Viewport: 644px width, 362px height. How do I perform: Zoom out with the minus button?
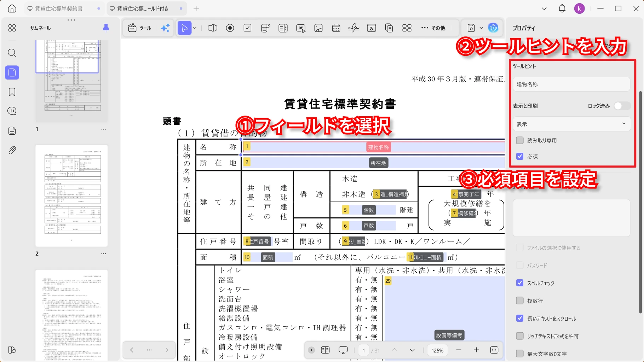click(459, 350)
